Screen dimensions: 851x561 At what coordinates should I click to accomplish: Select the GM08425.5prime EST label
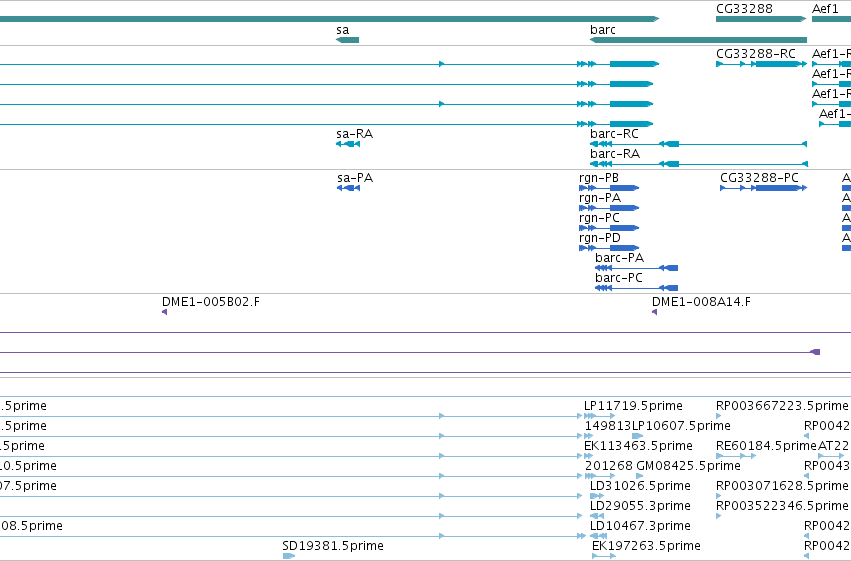(x=688, y=466)
